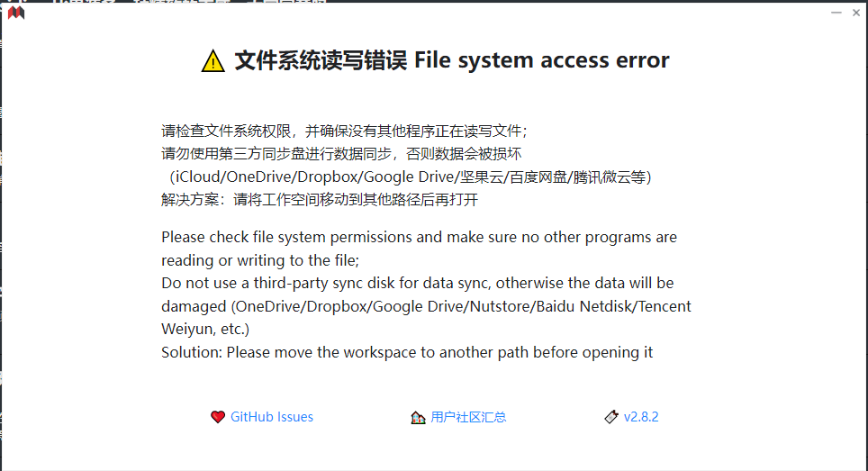
Task: Click the red heart icon
Action: (217, 417)
